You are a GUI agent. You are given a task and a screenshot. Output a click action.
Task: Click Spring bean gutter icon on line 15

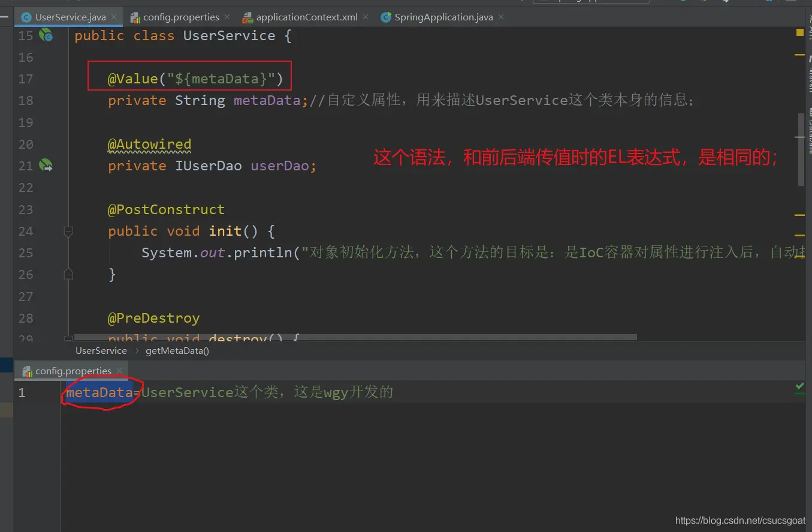pos(46,36)
